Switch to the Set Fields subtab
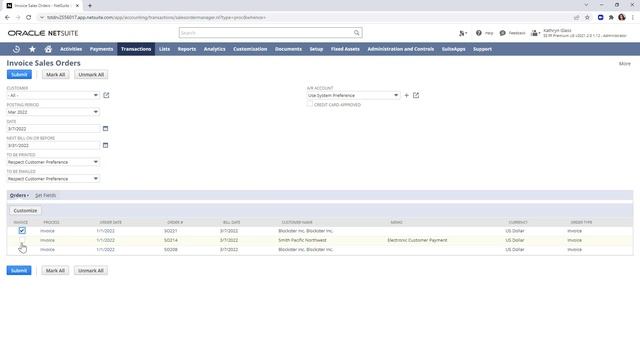The image size is (640, 360). [x=45, y=196]
